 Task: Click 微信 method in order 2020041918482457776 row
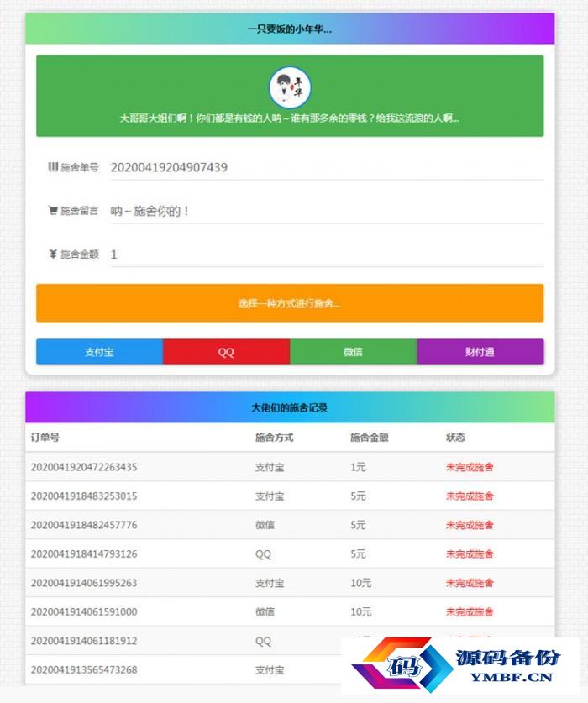point(265,525)
